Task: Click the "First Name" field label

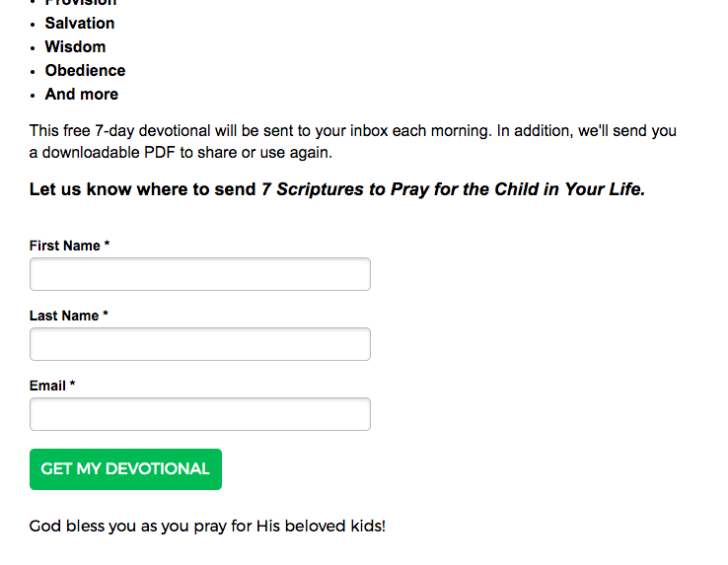Action: (x=65, y=246)
